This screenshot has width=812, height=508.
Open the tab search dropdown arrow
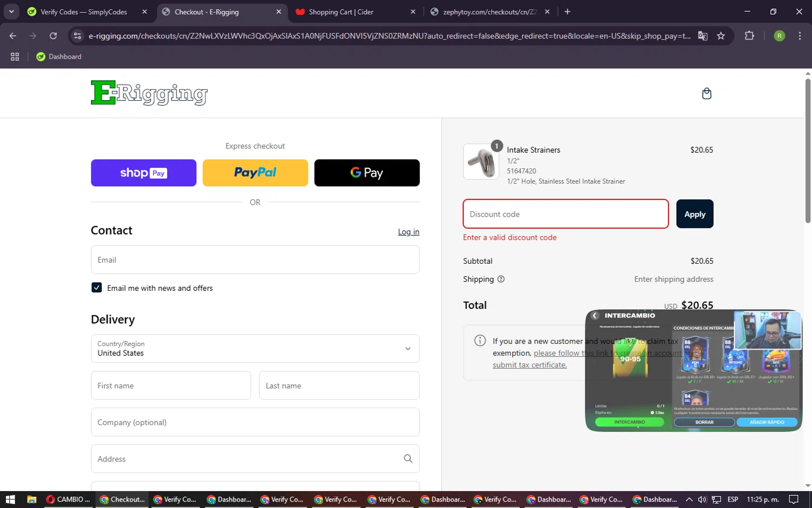[11, 11]
